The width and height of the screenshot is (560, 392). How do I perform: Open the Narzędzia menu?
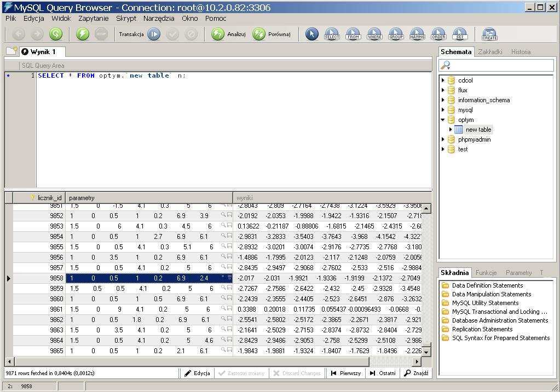(x=159, y=18)
